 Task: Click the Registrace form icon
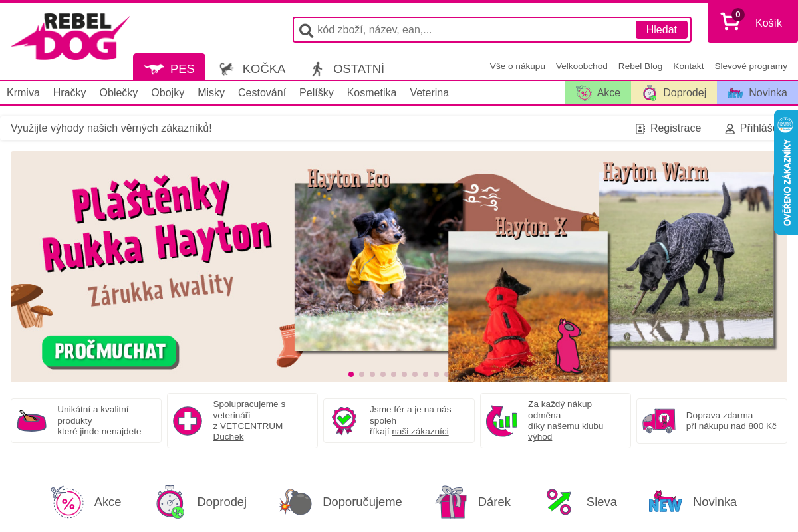click(x=640, y=129)
